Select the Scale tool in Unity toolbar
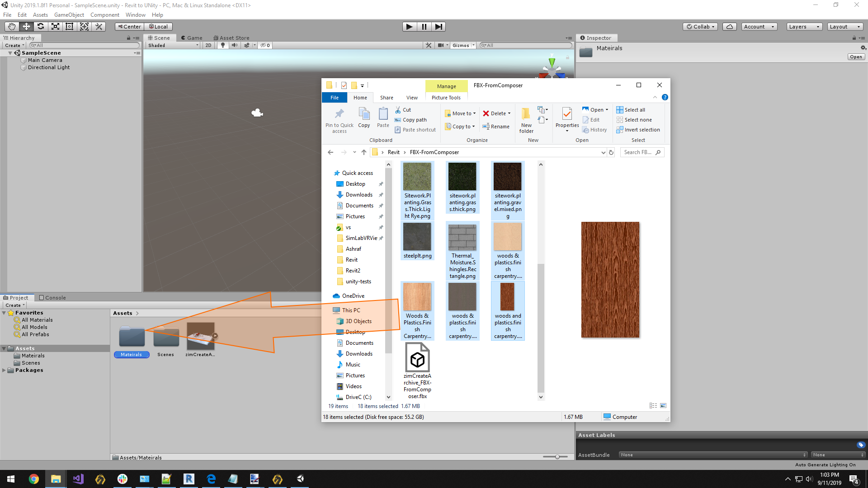Image resolution: width=868 pixels, height=488 pixels. [55, 27]
